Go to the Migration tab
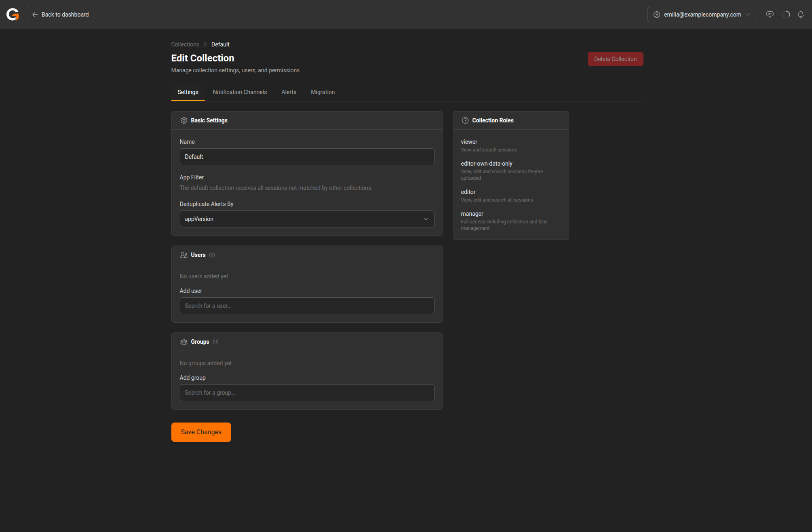 (x=323, y=92)
